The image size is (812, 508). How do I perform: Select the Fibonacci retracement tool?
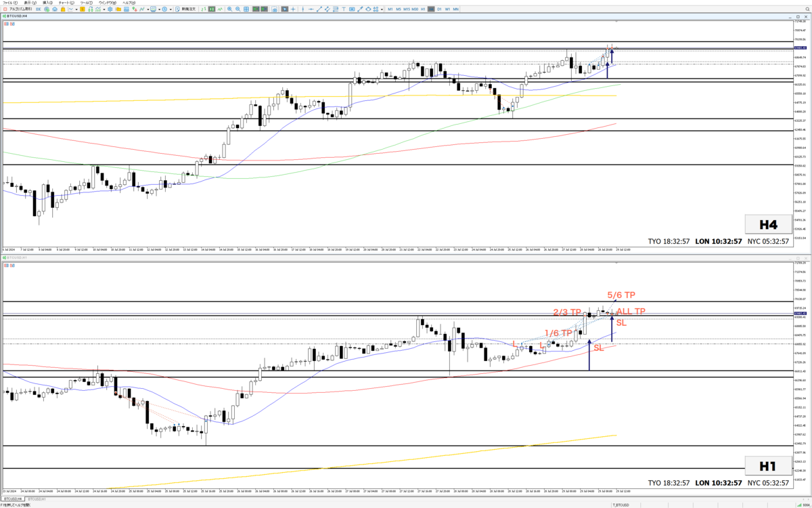(x=336, y=9)
